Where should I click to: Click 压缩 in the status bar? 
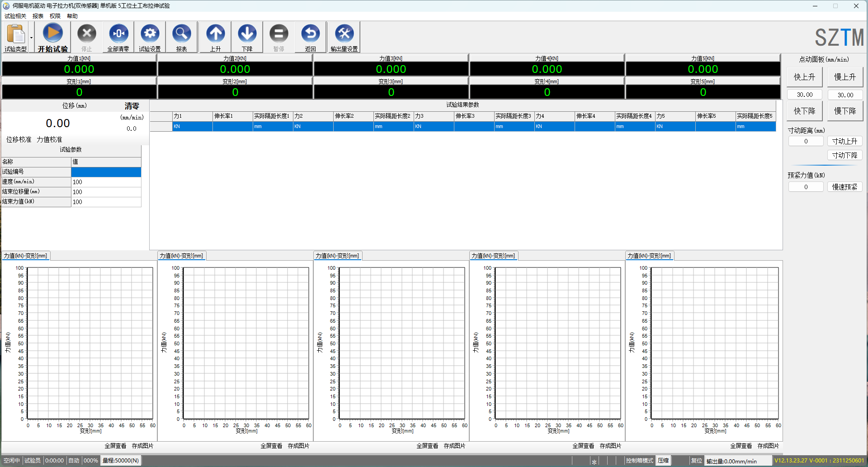663,461
